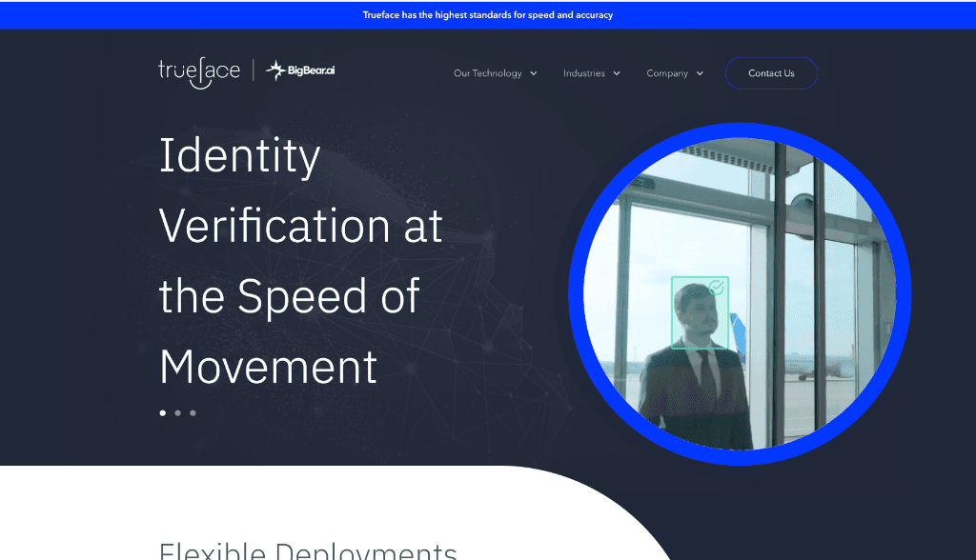Click the Contact Us button

click(771, 73)
